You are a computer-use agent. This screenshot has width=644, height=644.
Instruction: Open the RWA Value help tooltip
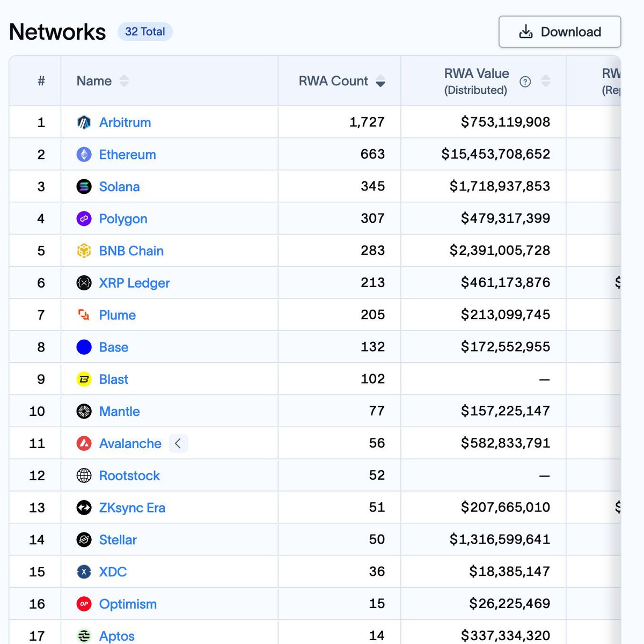click(x=525, y=81)
